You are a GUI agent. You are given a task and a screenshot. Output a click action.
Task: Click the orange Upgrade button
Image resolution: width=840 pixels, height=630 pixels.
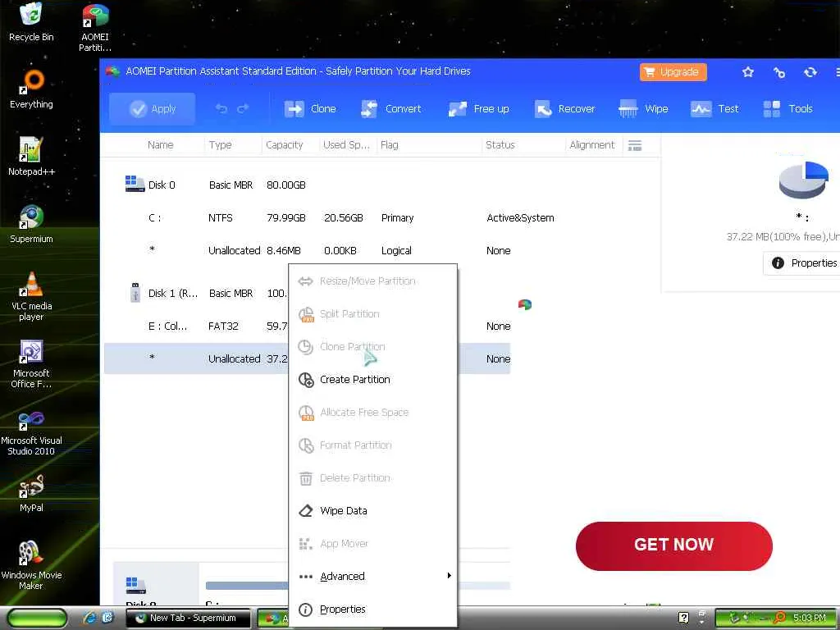point(673,72)
